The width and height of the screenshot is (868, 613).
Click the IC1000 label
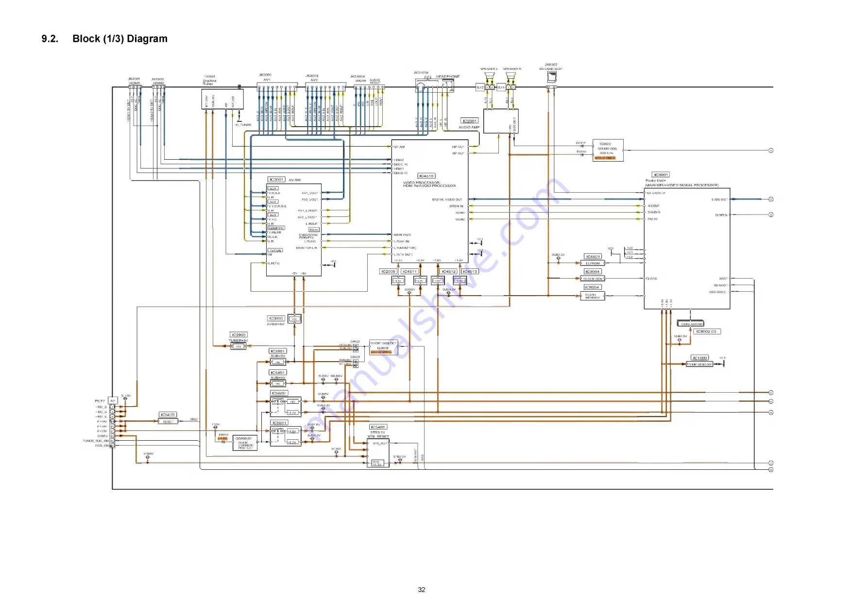[699, 358]
